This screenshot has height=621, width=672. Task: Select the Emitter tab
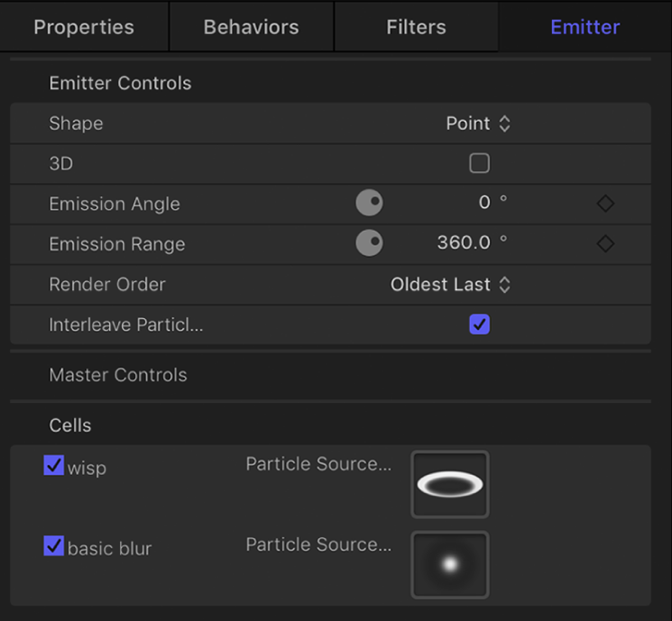click(585, 27)
